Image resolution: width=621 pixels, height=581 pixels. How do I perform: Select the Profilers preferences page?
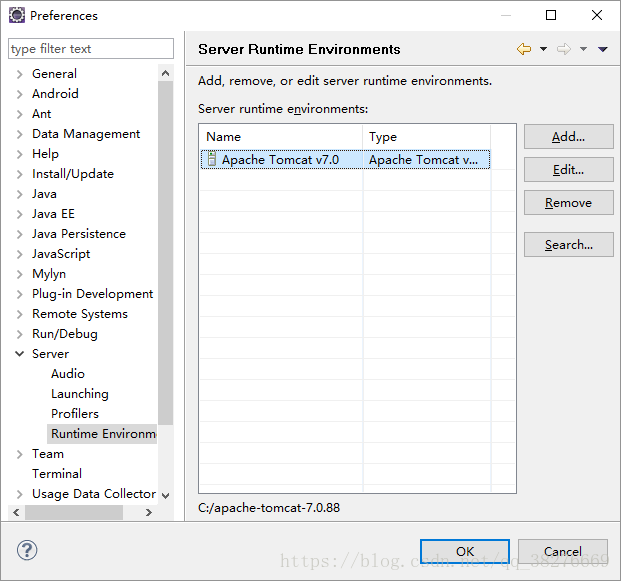coord(75,413)
